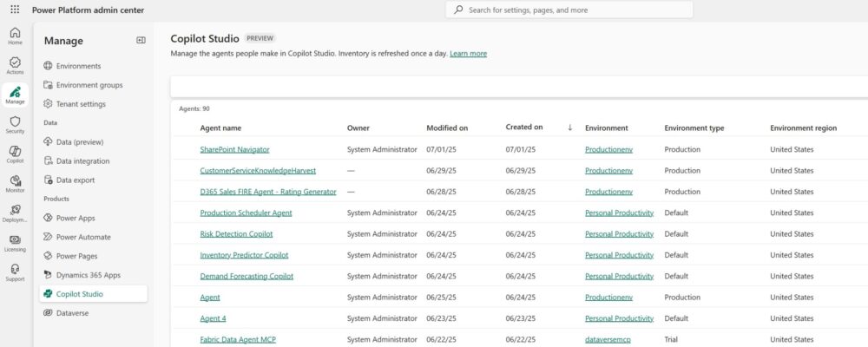Click the Data export icon
The height and width of the screenshot is (347, 868).
pos(48,180)
